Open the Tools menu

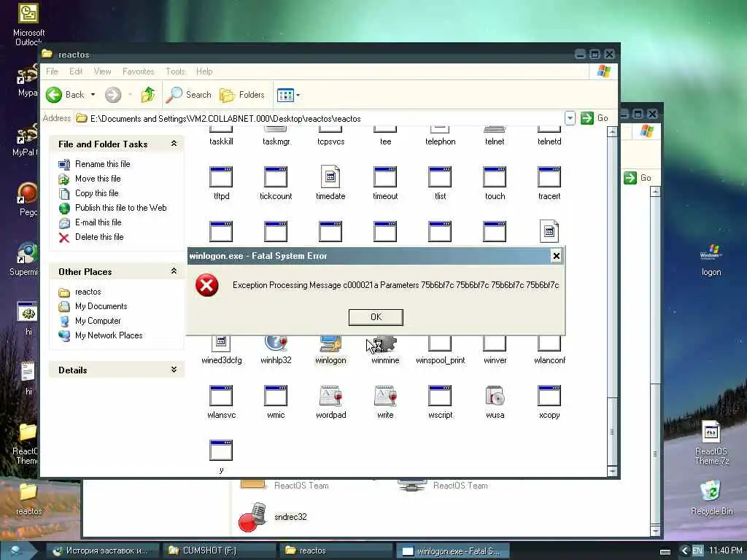175,71
